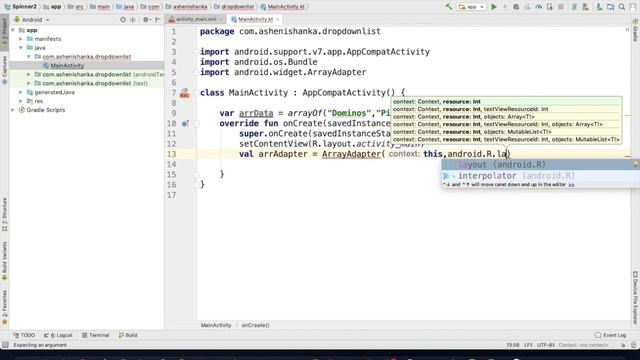Select interpolator (android.R) completion suggestion
640x360 pixels.
click(x=541, y=176)
